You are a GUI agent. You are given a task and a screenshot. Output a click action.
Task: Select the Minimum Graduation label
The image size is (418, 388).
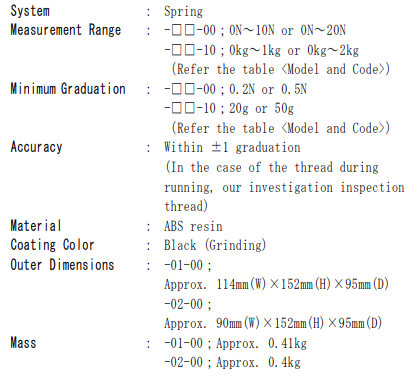point(68,89)
